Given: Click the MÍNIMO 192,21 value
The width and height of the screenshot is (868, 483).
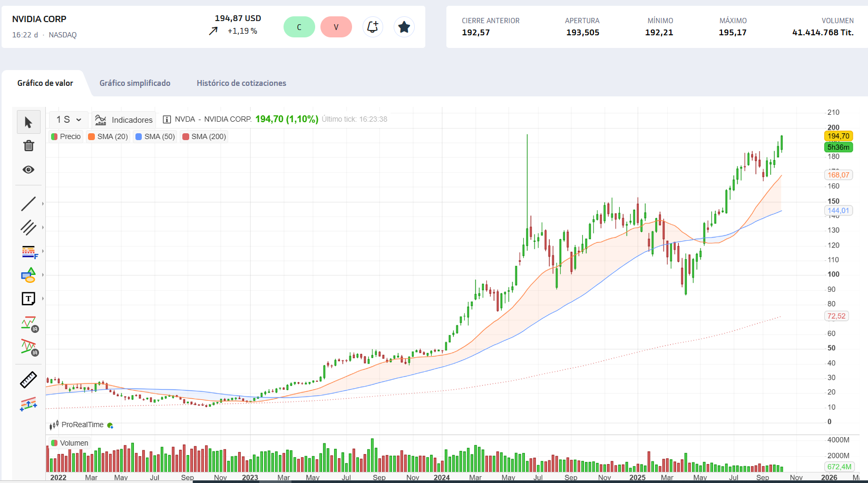Looking at the screenshot, I should click(659, 32).
